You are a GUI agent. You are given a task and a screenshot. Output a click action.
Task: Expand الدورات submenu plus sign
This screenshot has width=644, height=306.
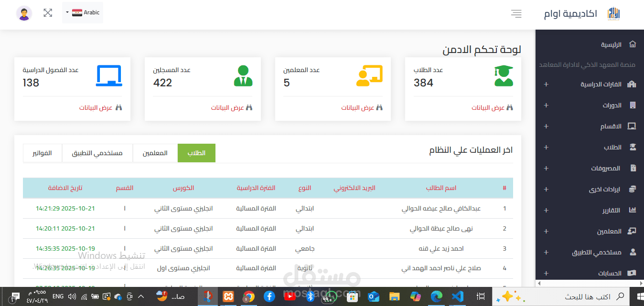547,106
